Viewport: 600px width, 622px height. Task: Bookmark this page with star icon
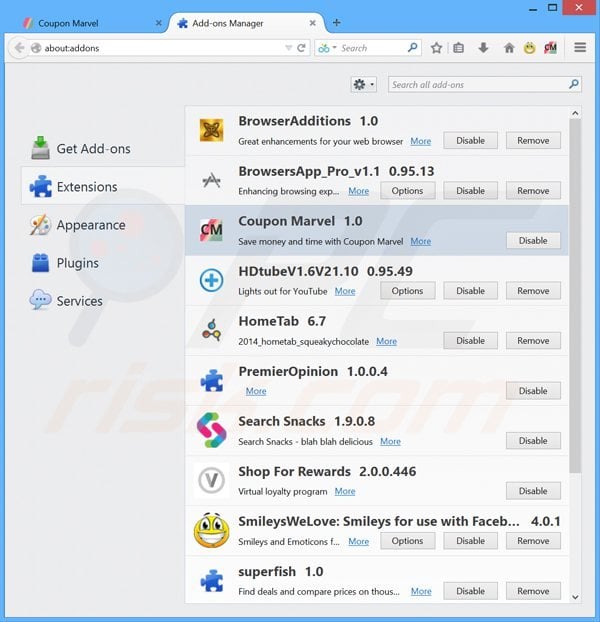pyautogui.click(x=436, y=48)
